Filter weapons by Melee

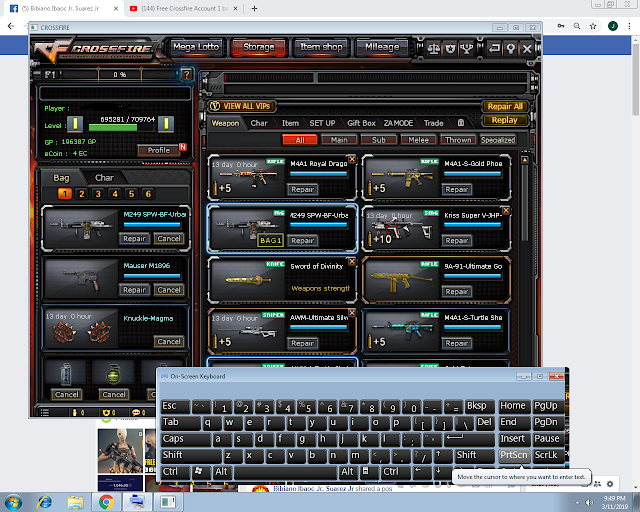coord(418,140)
